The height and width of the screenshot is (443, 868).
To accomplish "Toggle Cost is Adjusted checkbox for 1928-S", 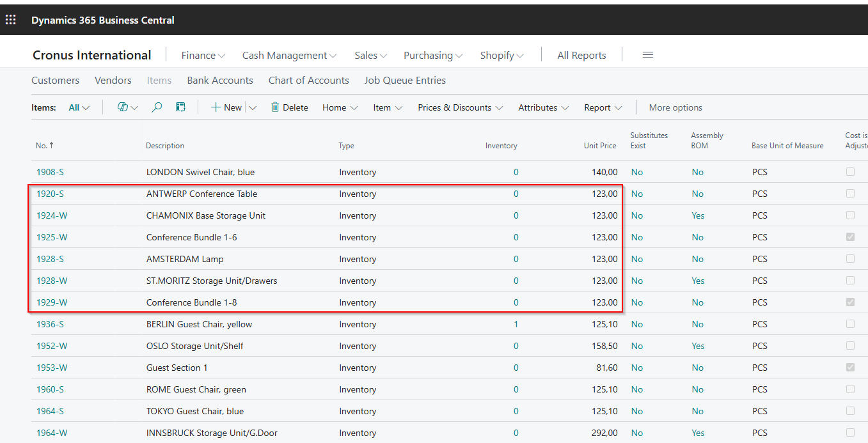I will tap(850, 259).
